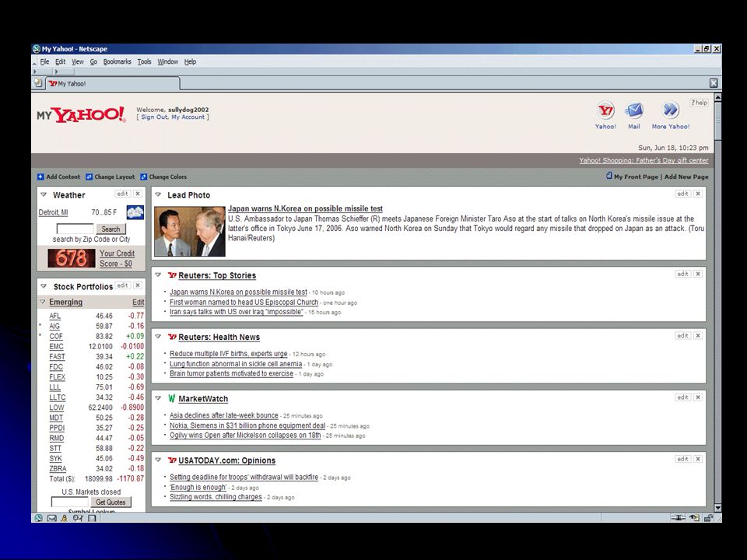Click the weather Search button
Viewport: 747px width, 560px height.
(x=111, y=229)
